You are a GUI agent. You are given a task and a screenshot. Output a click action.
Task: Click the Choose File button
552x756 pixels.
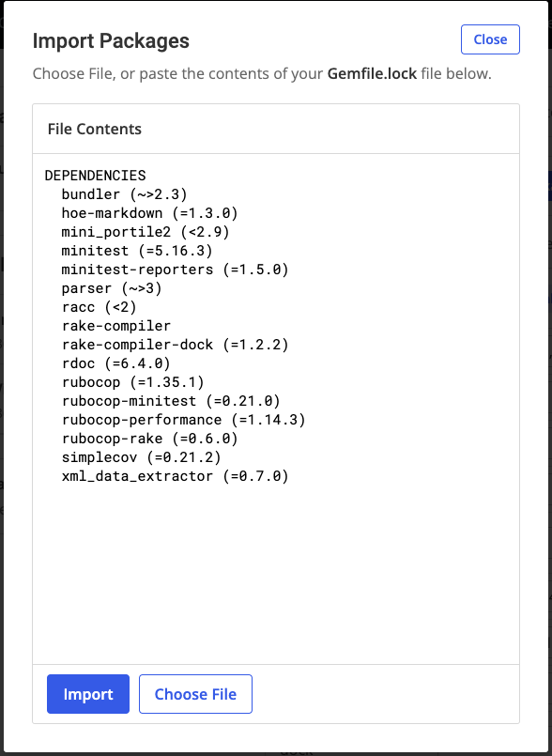click(195, 694)
